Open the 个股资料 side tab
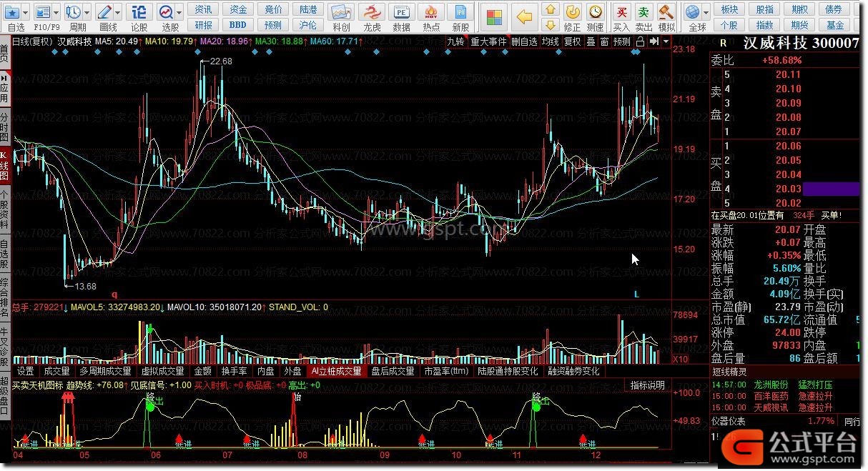This screenshot has height=471, width=868. (x=5, y=209)
